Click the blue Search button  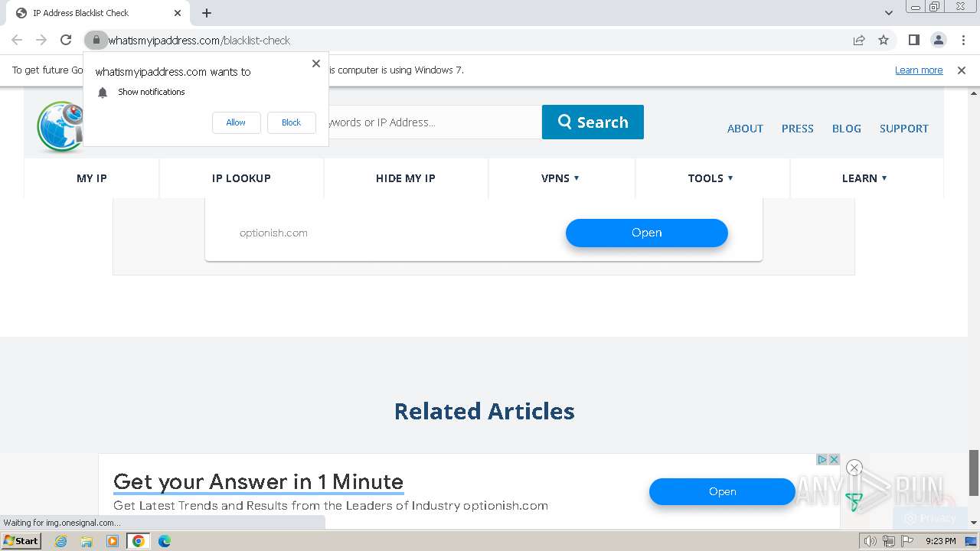click(x=593, y=122)
